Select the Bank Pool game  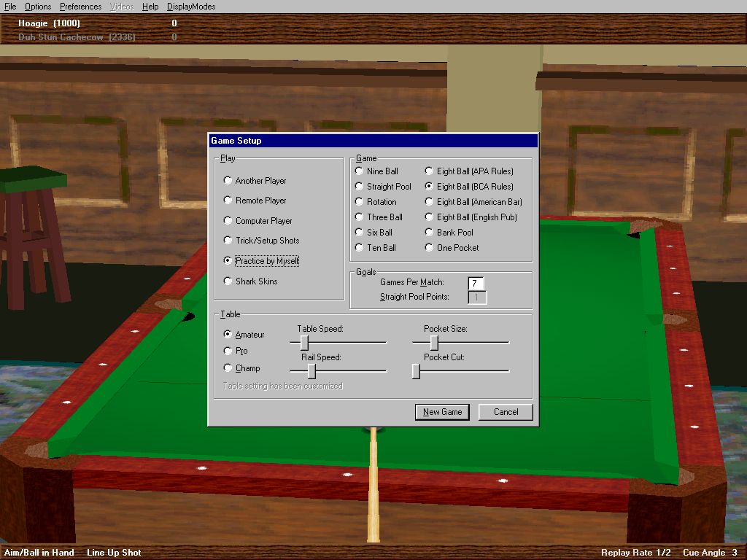pos(449,232)
